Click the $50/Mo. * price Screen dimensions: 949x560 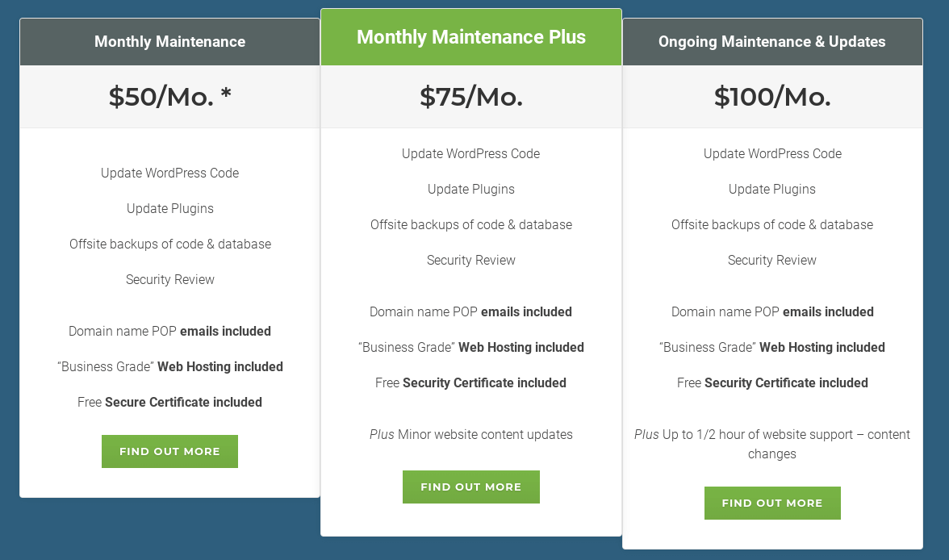[x=169, y=97]
